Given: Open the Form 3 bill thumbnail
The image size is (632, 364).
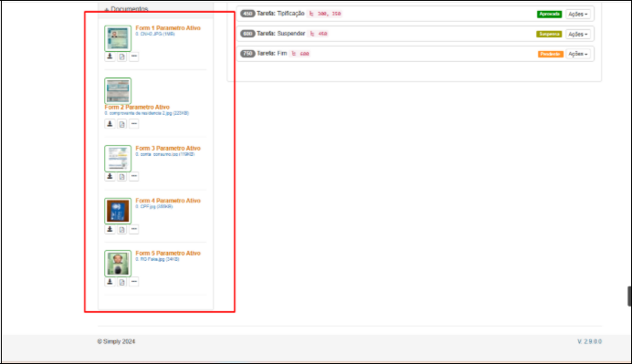Looking at the screenshot, I should [118, 158].
